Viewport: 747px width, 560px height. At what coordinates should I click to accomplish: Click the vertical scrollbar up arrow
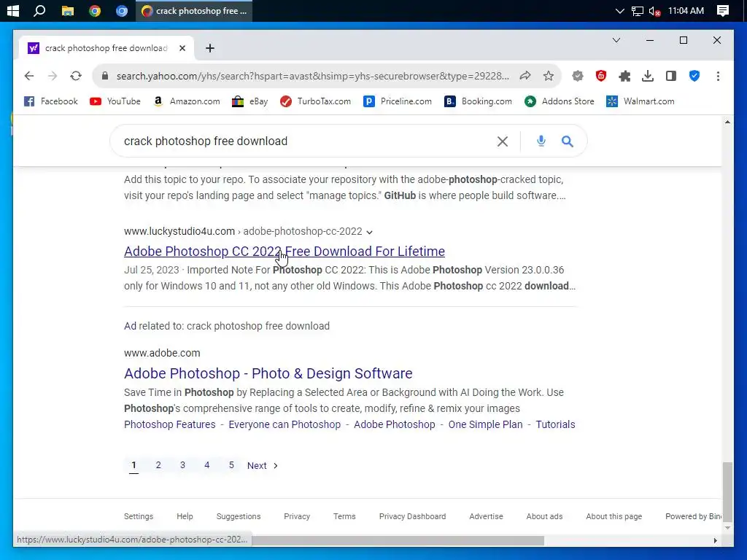click(x=727, y=122)
